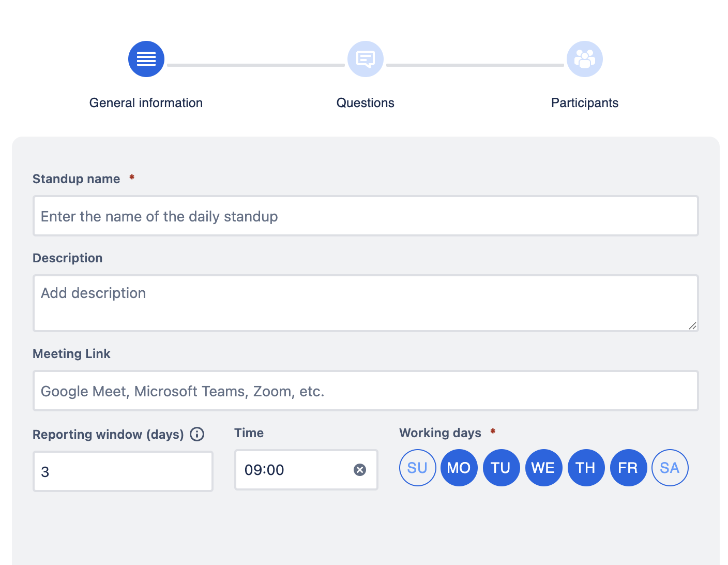Select the General information step label
Image resolution: width=728 pixels, height=565 pixels.
(146, 103)
